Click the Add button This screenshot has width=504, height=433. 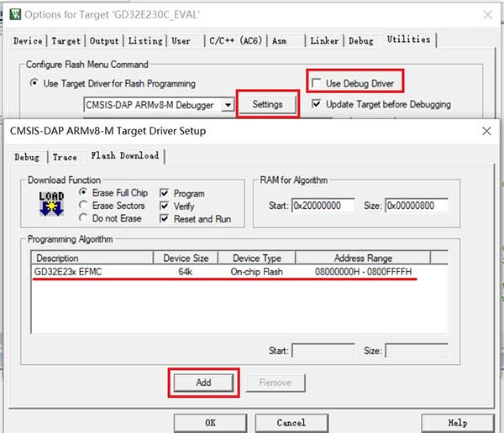(203, 383)
